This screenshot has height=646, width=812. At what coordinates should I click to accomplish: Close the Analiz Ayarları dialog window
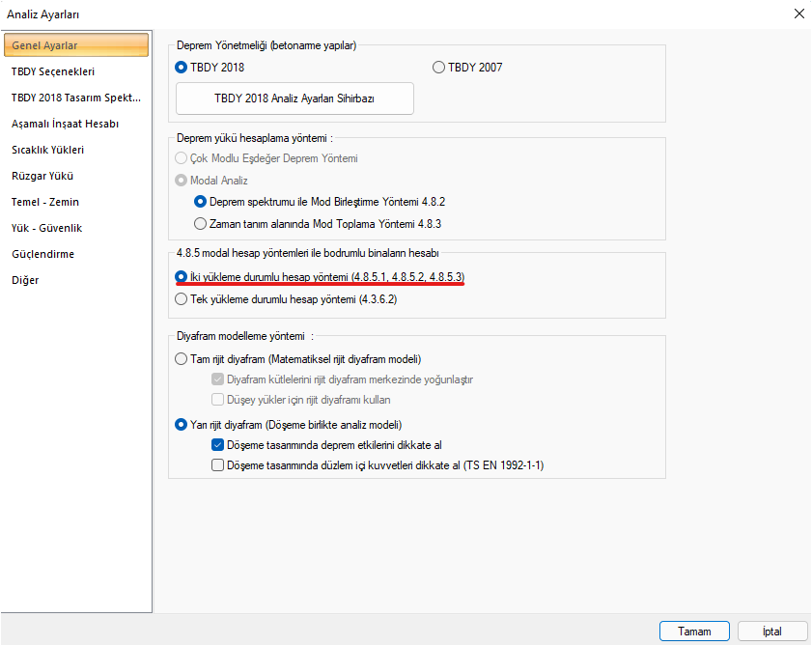(798, 14)
